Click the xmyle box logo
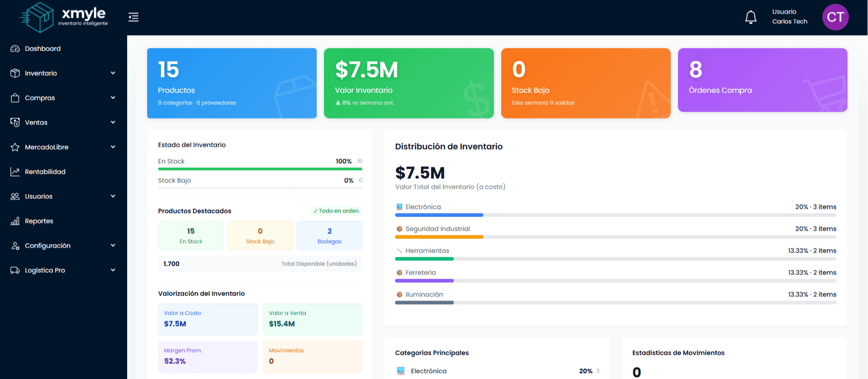This screenshot has height=379, width=868. 37,17
